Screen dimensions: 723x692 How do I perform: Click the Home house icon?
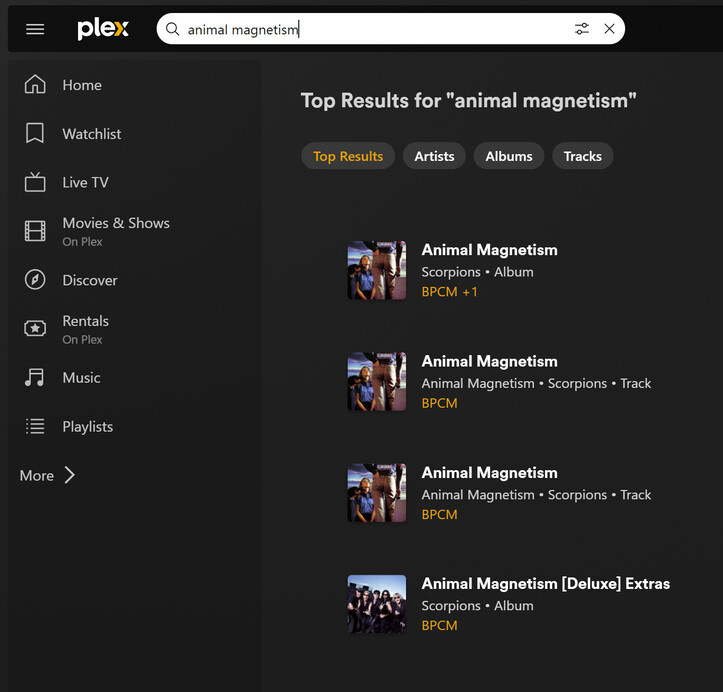(35, 85)
